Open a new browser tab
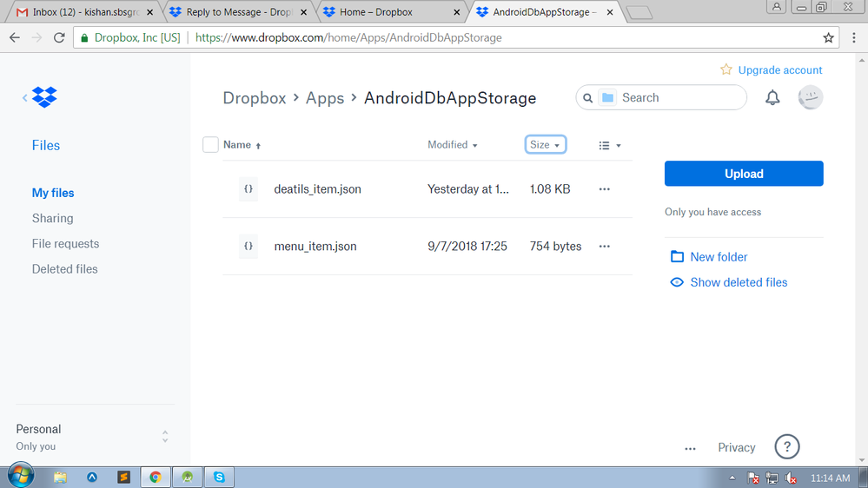 [x=639, y=12]
